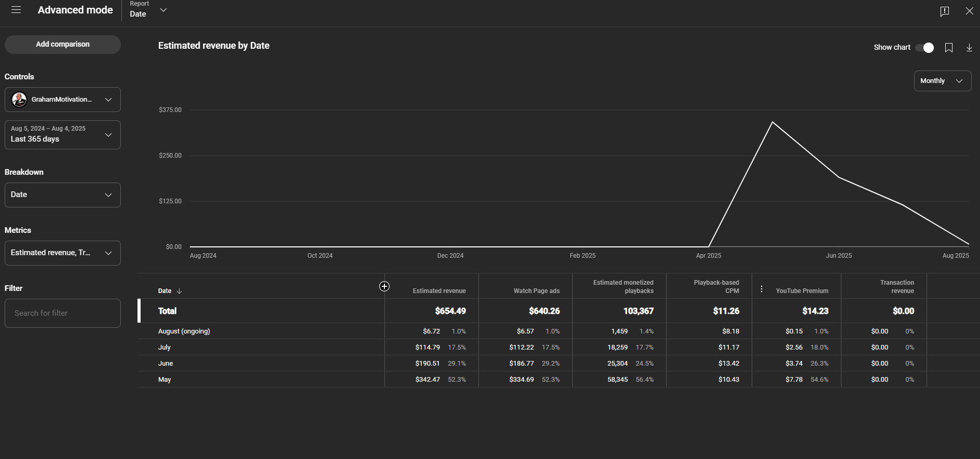Click June estimated revenue $190.51
Screen dimensions: 980x459
[427, 364]
